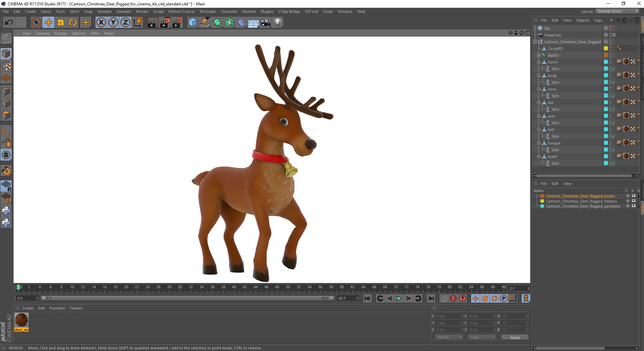Open the MoGraph menu
Screen dimensions: 644x351
click(x=208, y=11)
